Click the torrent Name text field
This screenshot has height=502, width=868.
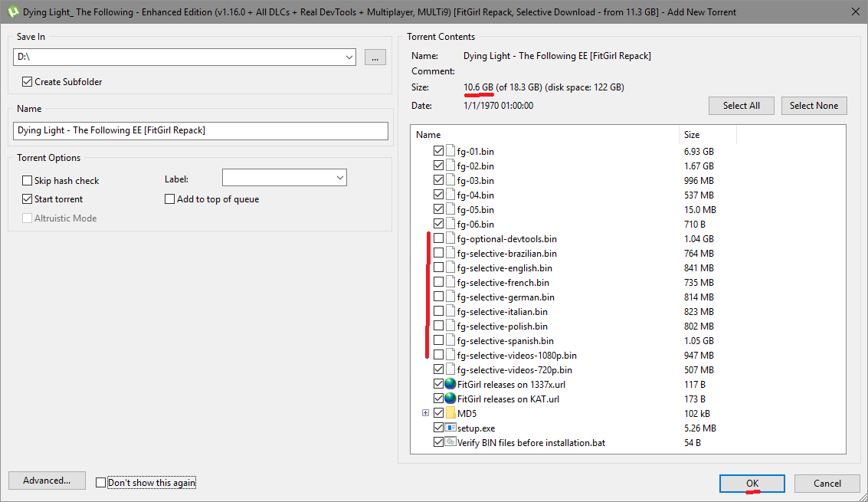[201, 130]
